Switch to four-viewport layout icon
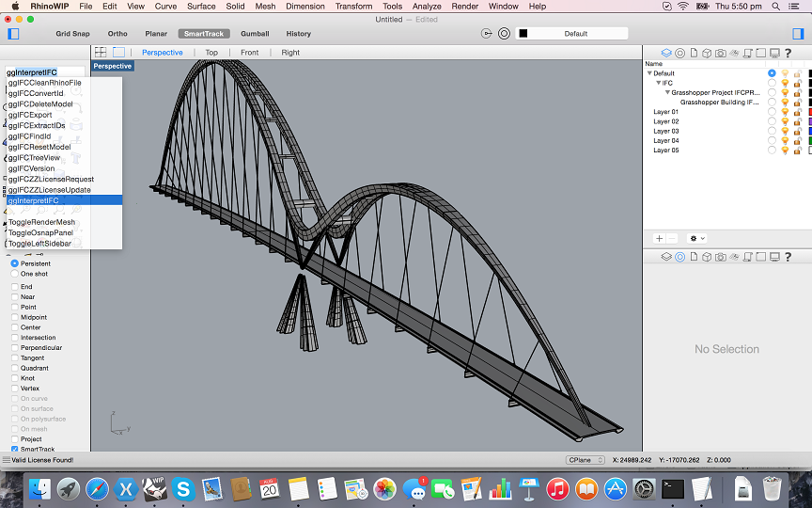This screenshot has width=812, height=508. pyautogui.click(x=101, y=53)
